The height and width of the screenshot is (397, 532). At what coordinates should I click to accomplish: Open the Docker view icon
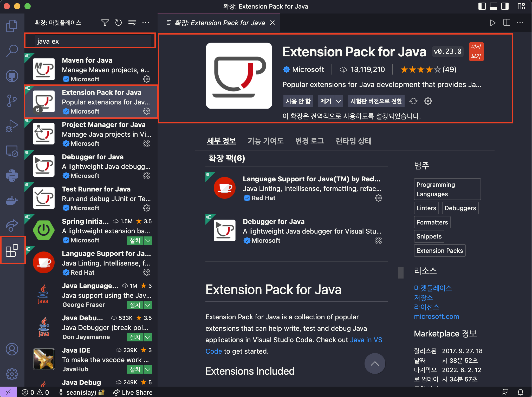coord(12,201)
